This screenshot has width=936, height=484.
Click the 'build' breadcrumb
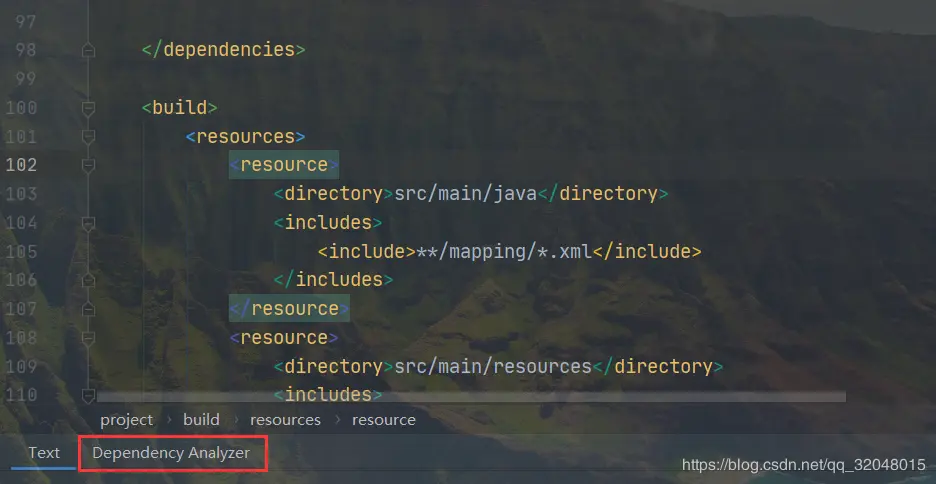pyautogui.click(x=201, y=420)
